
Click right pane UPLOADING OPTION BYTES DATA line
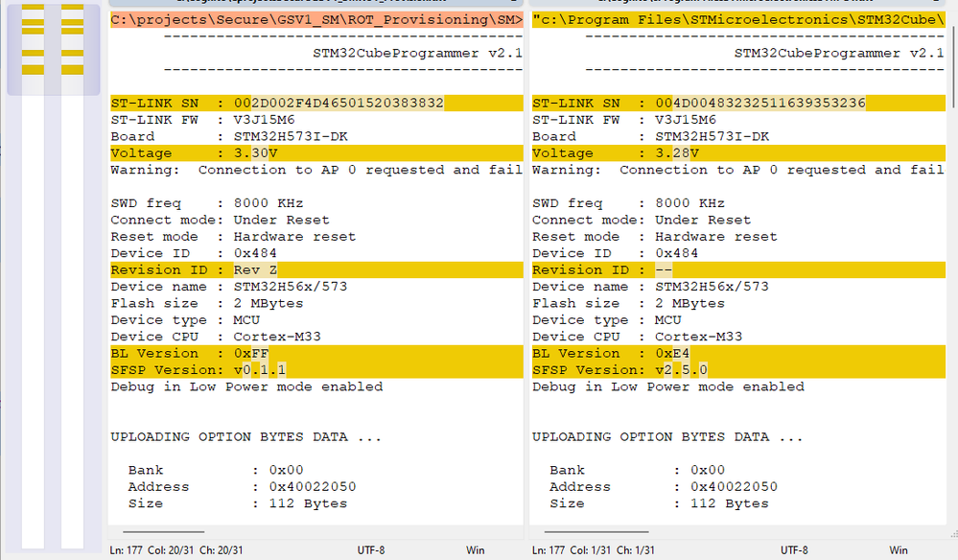coord(667,436)
